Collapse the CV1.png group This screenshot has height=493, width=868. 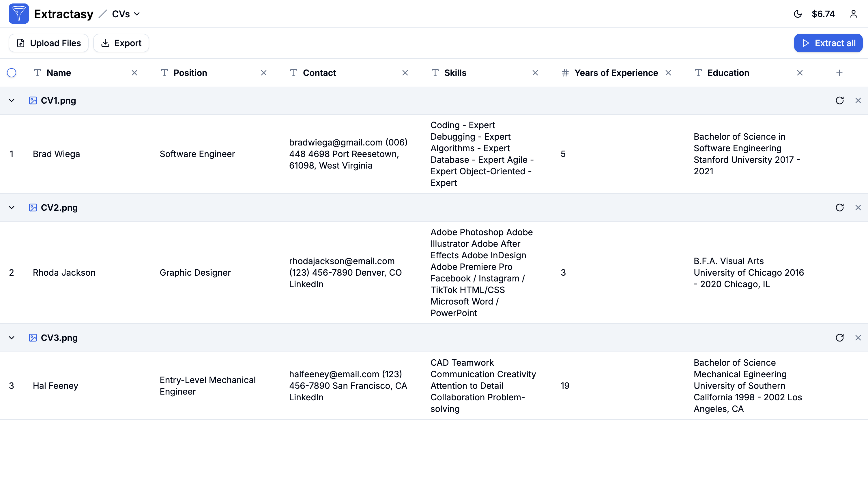12,100
